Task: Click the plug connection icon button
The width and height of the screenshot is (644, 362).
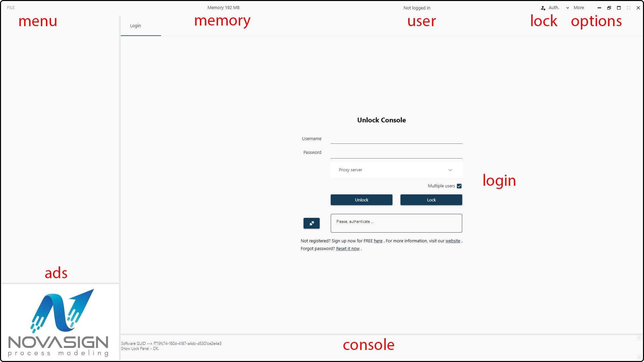Action: pyautogui.click(x=312, y=223)
